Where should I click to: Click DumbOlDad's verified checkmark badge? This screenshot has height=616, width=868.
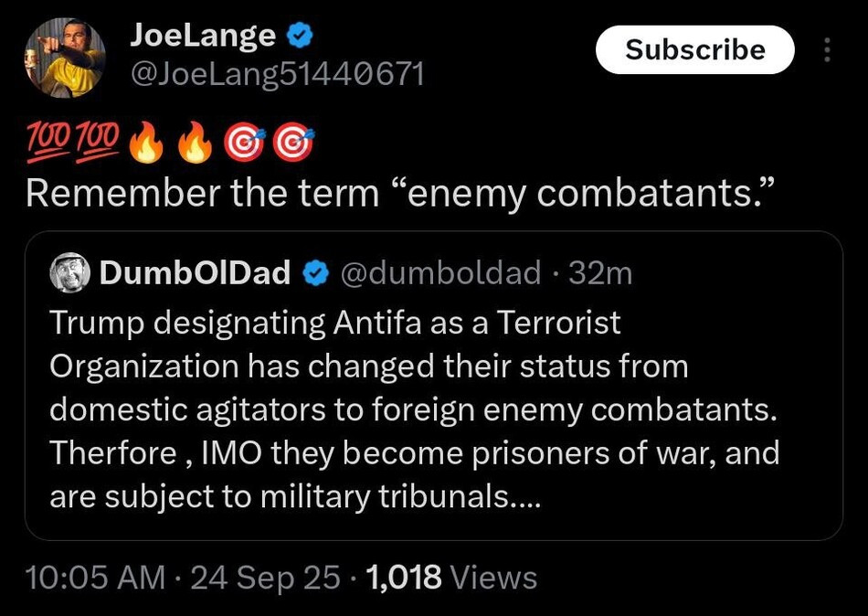click(x=316, y=272)
